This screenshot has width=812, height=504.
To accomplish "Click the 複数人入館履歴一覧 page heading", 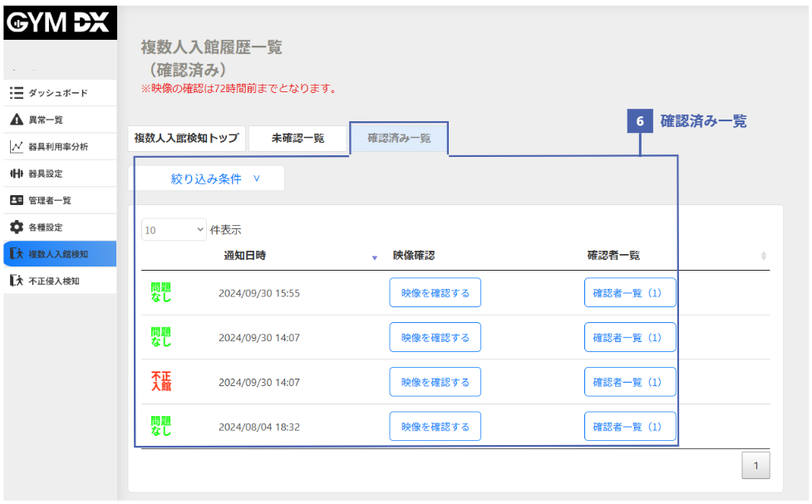I will (211, 47).
